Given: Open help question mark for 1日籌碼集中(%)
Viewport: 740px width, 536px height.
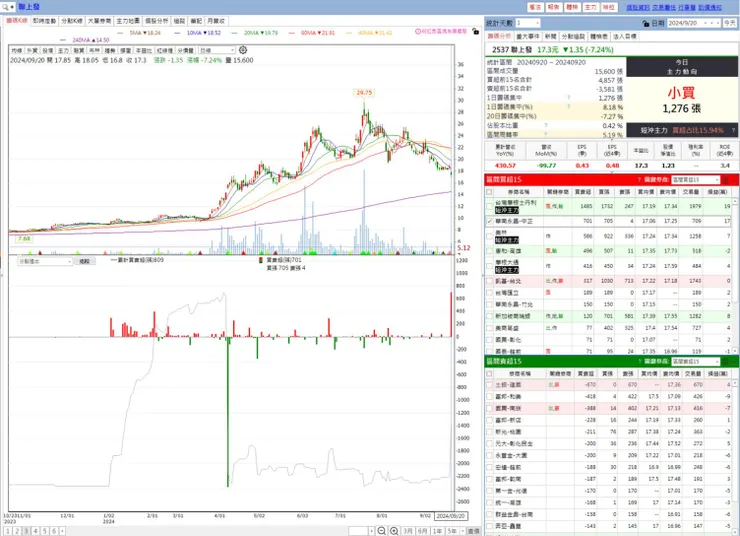Looking at the screenshot, I should point(569,107).
